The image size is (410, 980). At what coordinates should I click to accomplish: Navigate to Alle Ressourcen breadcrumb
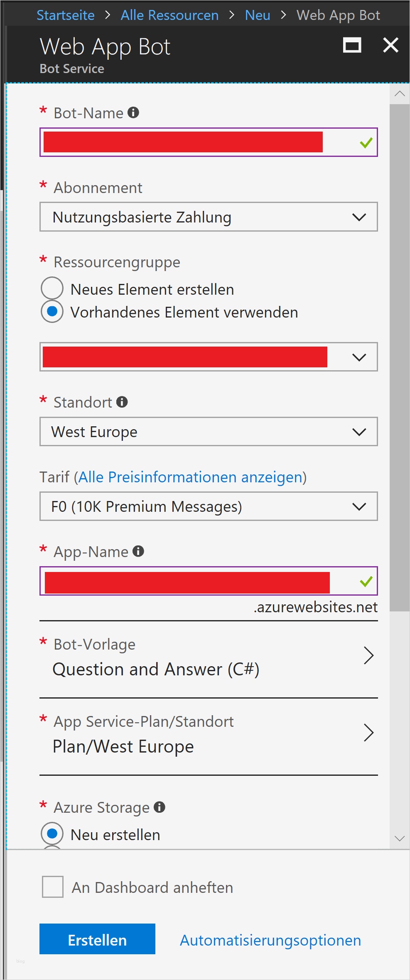click(x=169, y=15)
